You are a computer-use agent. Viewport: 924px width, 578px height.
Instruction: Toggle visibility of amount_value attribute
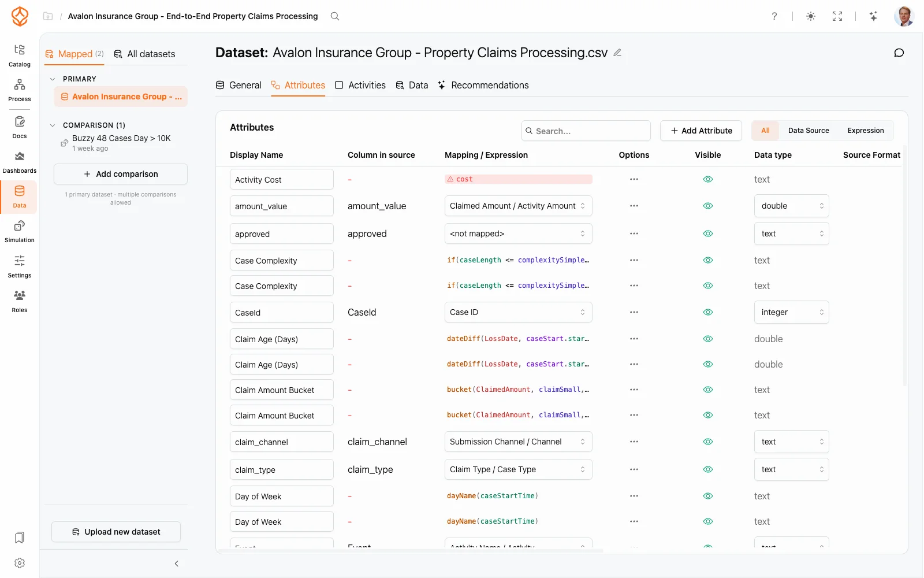tap(708, 206)
